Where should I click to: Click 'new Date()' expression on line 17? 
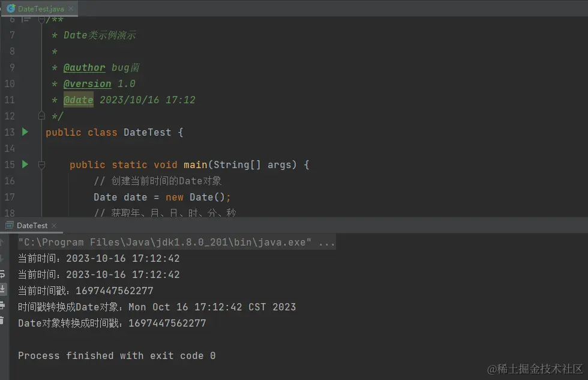pyautogui.click(x=195, y=197)
